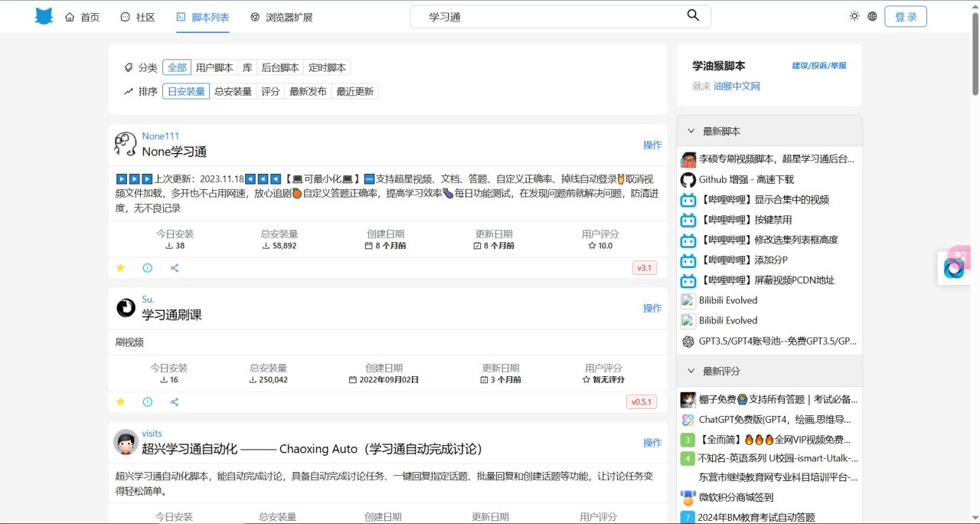Open the 社区 community menu item

click(x=138, y=17)
